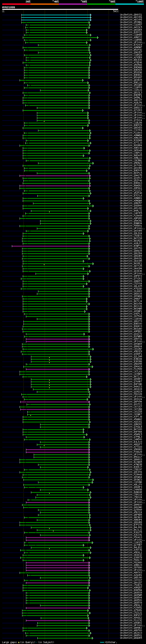This screenshot has height=644, width=146.
Task: Click the UniRef100_Q685W5 label
Action: pyautogui.click(x=131, y=595)
